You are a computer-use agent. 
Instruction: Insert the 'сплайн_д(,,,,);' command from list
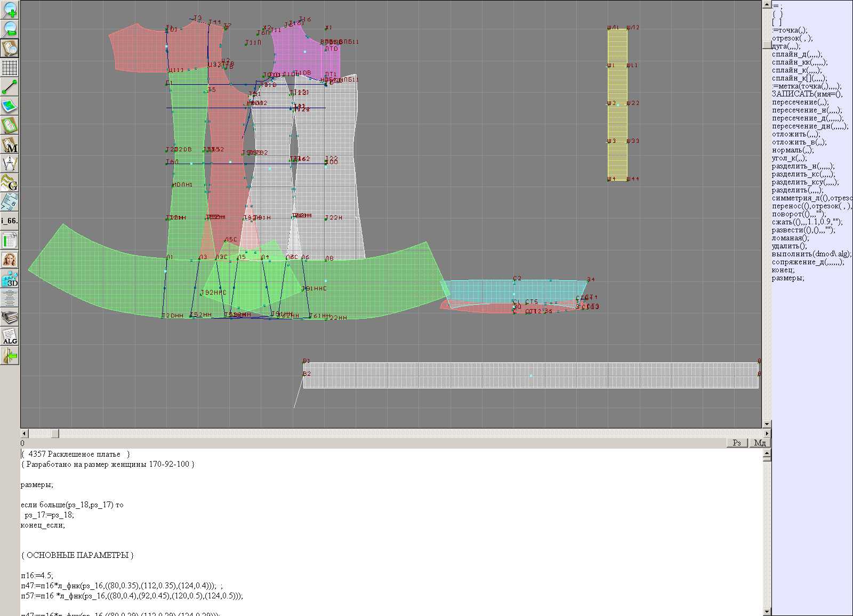point(797,54)
